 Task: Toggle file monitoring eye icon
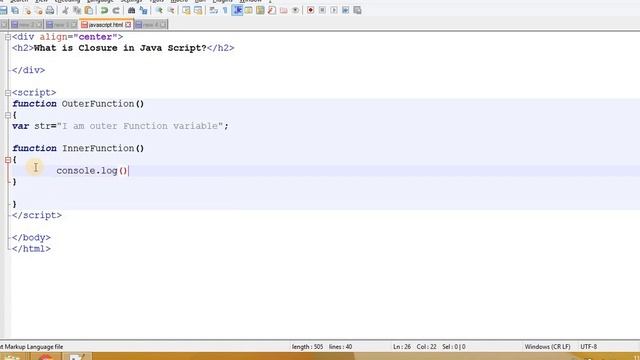(x=296, y=10)
